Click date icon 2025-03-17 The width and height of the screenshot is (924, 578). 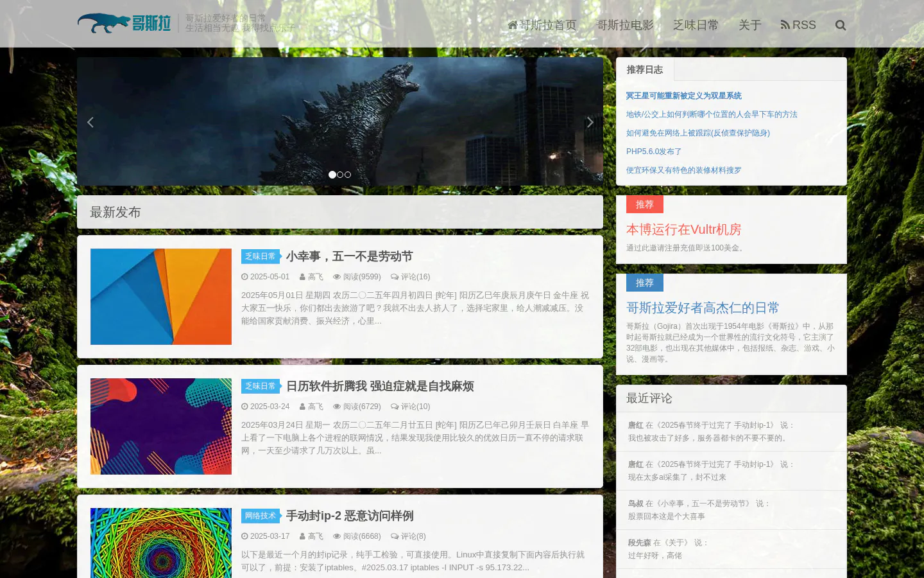(x=245, y=536)
